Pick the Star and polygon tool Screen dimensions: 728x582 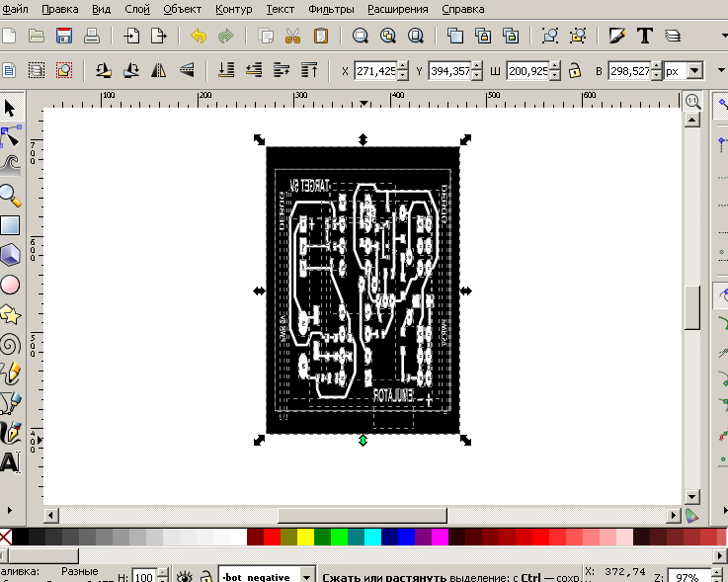point(10,314)
